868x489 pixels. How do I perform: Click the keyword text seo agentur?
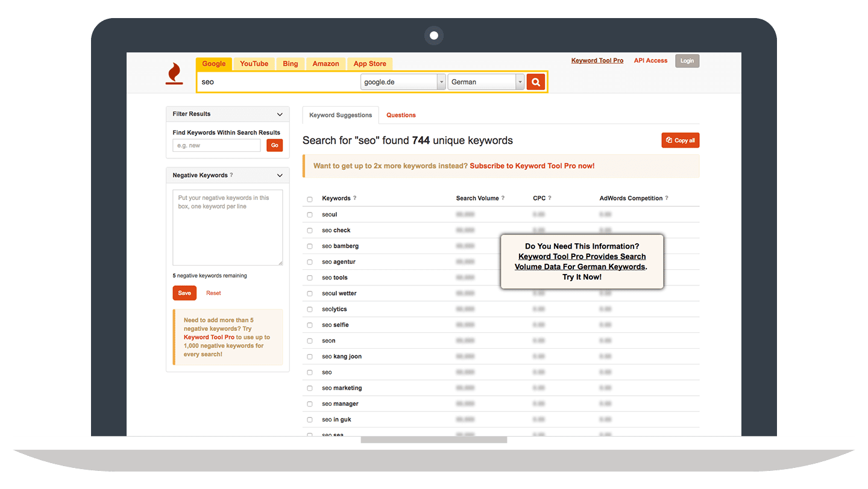point(339,262)
